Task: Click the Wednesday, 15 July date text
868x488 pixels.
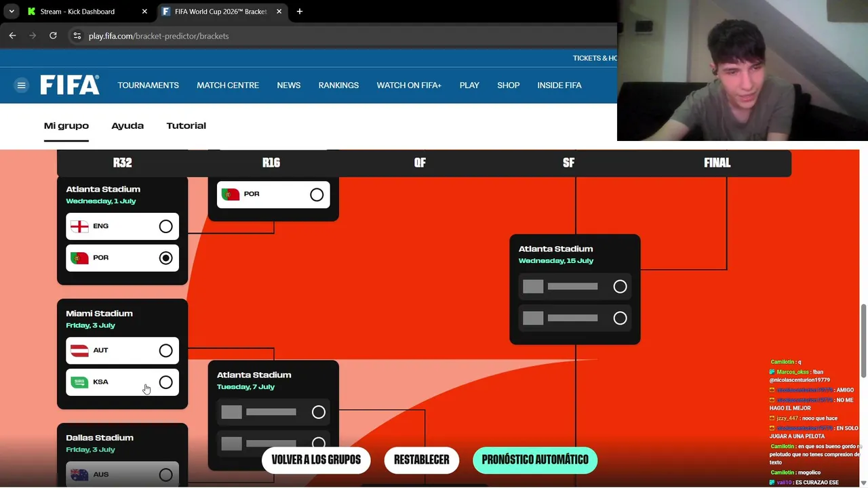Action: [556, 261]
